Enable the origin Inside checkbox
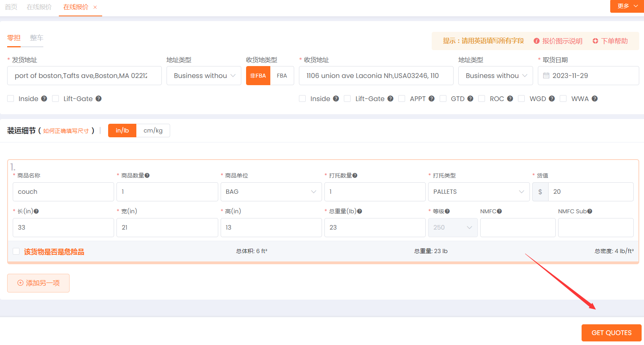Viewport: 644px width, 345px height. 11,99
